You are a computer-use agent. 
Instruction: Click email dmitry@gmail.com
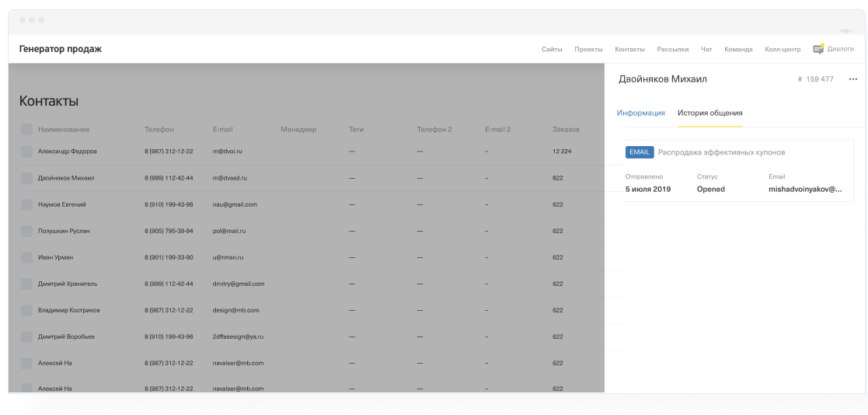[239, 284]
